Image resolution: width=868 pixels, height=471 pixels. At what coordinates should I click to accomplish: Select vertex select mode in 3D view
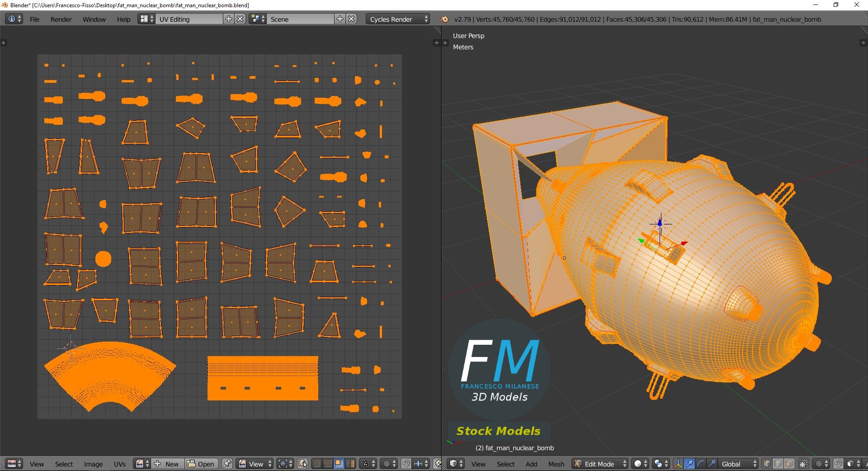(x=767, y=464)
